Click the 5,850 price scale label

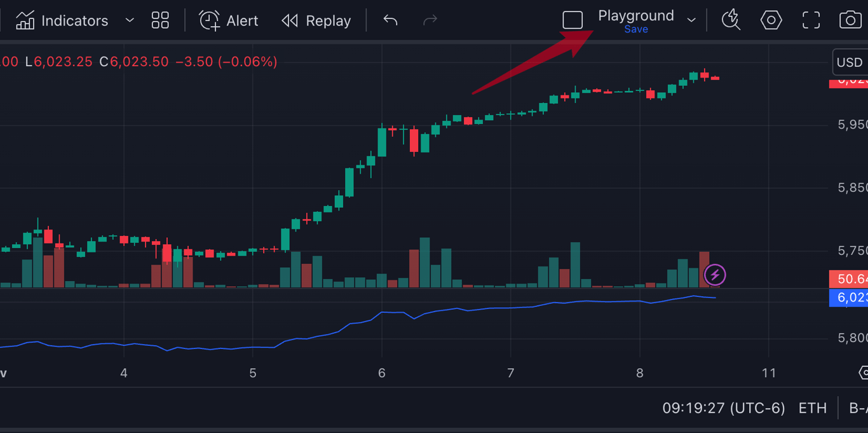pos(853,188)
